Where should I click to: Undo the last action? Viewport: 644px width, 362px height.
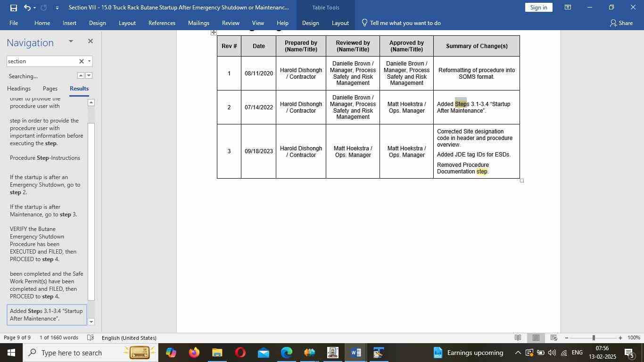[27, 8]
